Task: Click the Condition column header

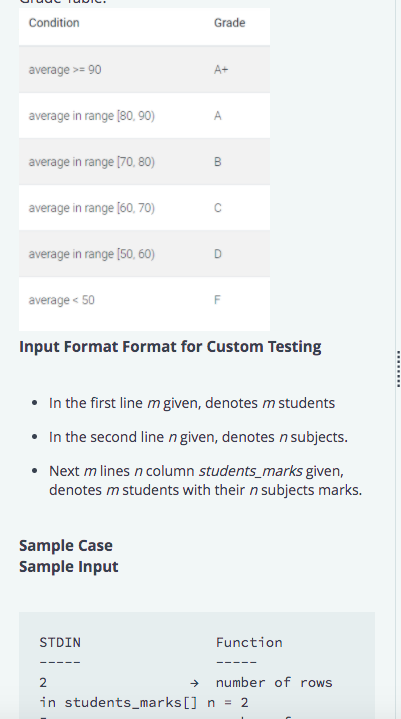Action: (x=54, y=23)
